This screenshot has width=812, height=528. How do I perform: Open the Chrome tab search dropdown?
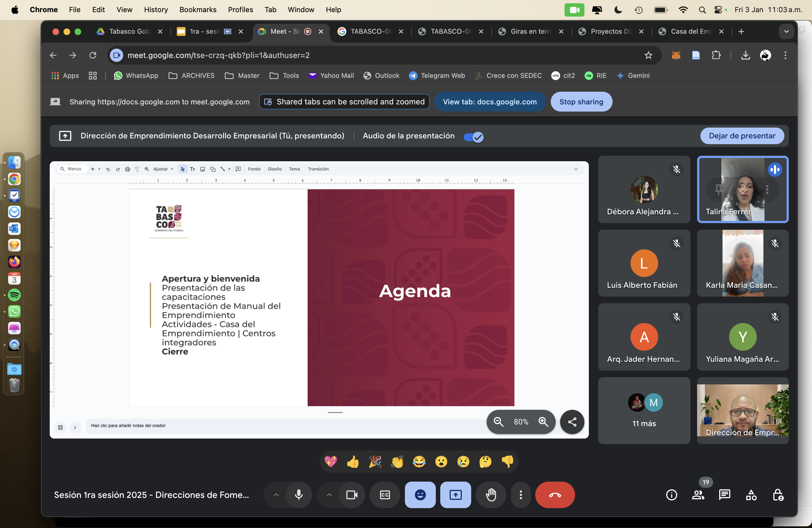pos(786,31)
